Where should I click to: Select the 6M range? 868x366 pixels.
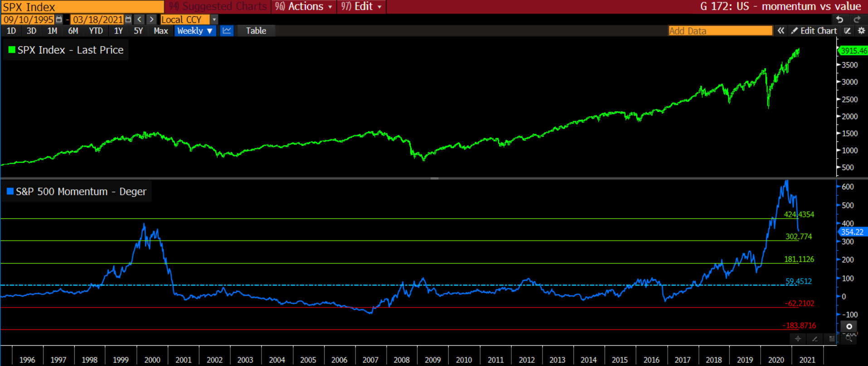[73, 31]
